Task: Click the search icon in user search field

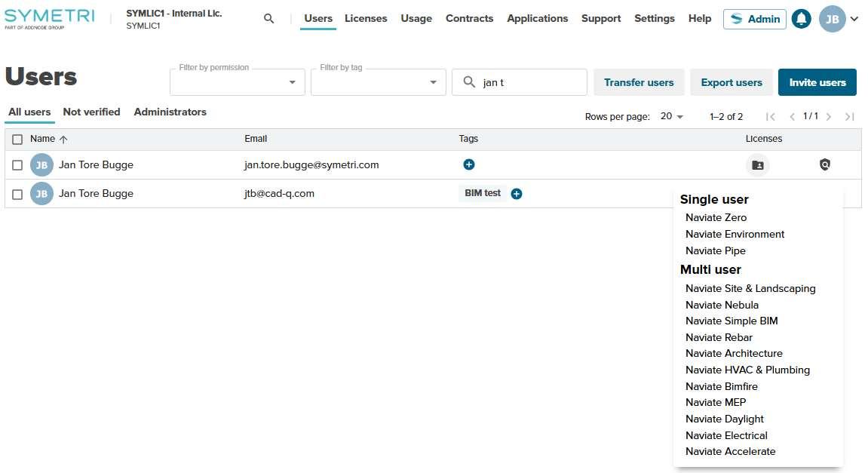Action: click(469, 82)
